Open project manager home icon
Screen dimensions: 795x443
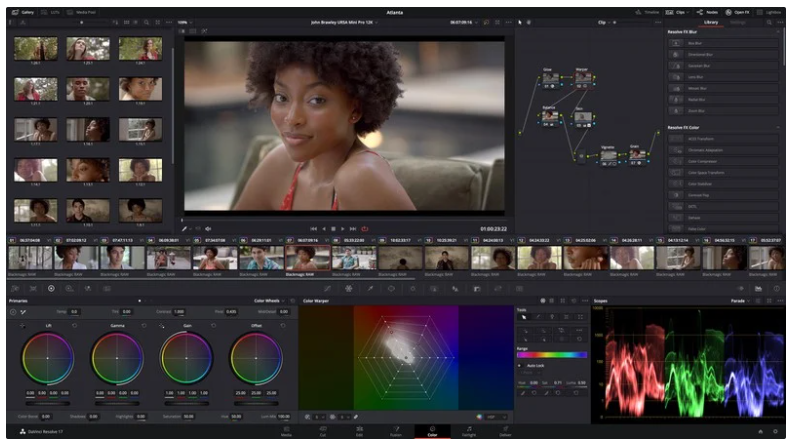tap(761, 431)
